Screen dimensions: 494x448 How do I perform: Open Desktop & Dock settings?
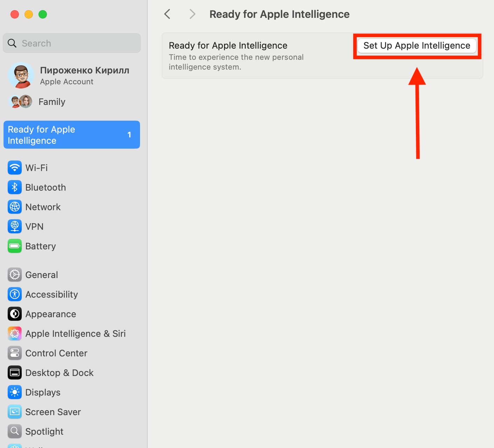pos(59,372)
